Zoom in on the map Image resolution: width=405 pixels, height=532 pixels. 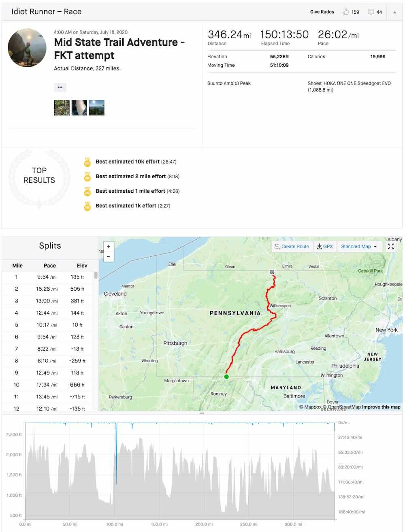tap(109, 247)
